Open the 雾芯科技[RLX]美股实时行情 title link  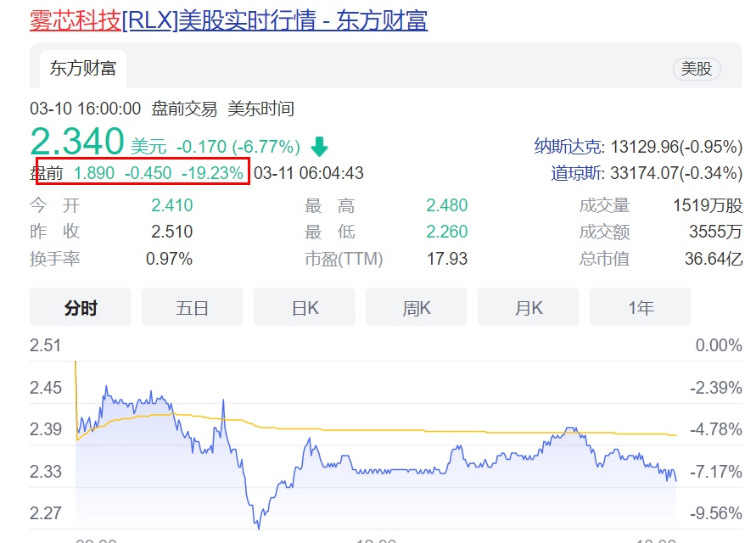(228, 20)
